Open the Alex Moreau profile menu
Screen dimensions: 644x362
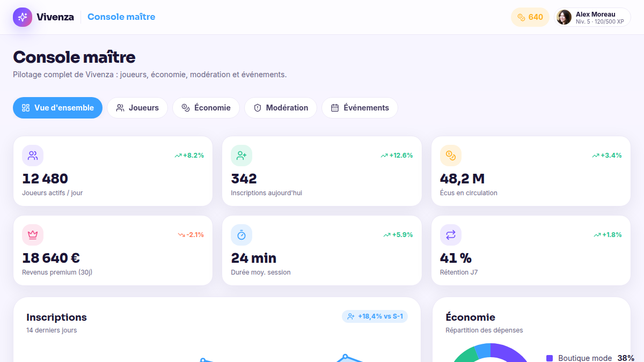(592, 17)
